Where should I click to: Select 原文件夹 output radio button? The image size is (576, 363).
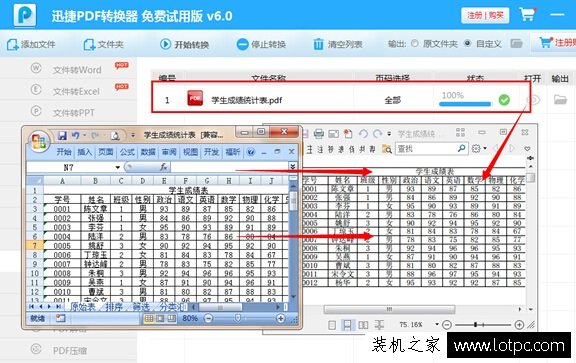point(415,43)
